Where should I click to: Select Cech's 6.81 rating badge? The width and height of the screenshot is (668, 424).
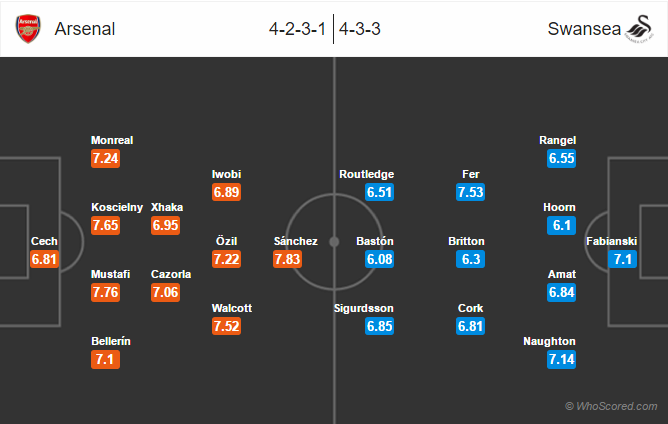[x=44, y=259]
